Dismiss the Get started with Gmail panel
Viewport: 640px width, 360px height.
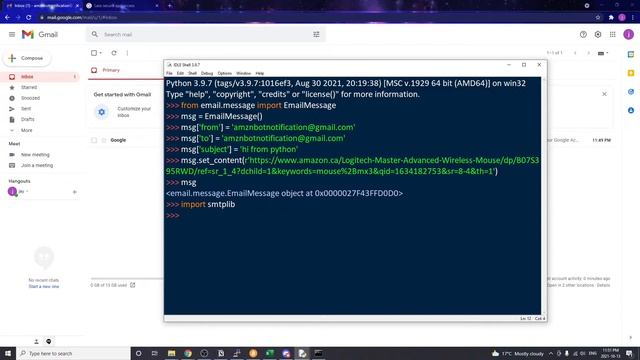click(604, 94)
